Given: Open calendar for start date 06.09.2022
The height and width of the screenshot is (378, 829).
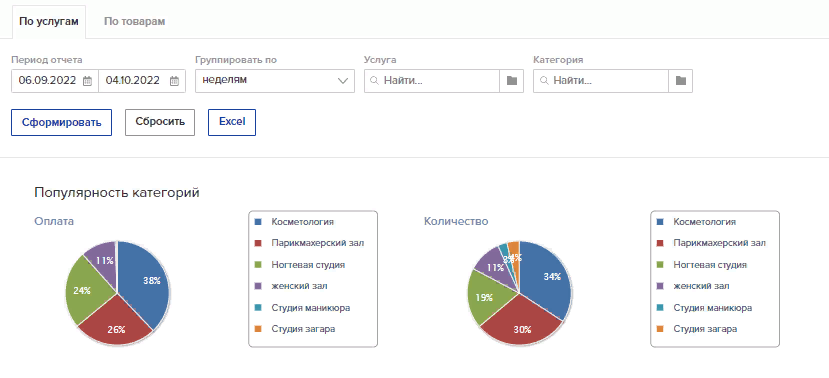Looking at the screenshot, I should (88, 81).
